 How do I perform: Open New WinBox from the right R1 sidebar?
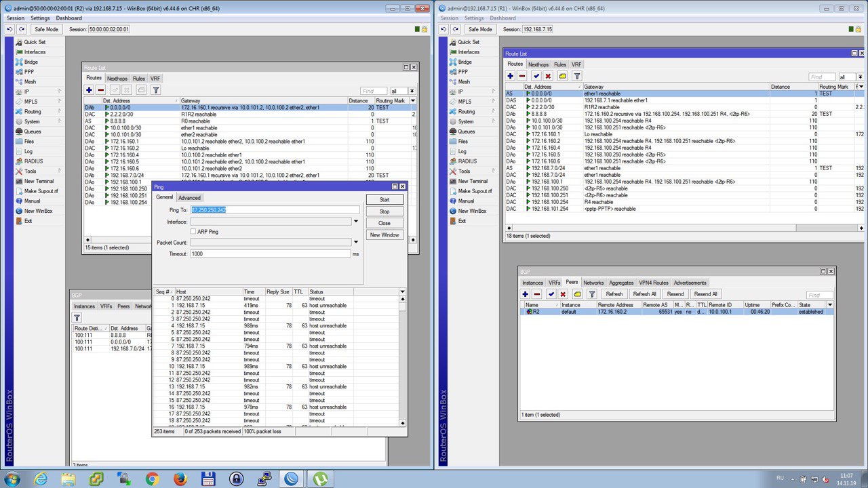click(x=472, y=211)
